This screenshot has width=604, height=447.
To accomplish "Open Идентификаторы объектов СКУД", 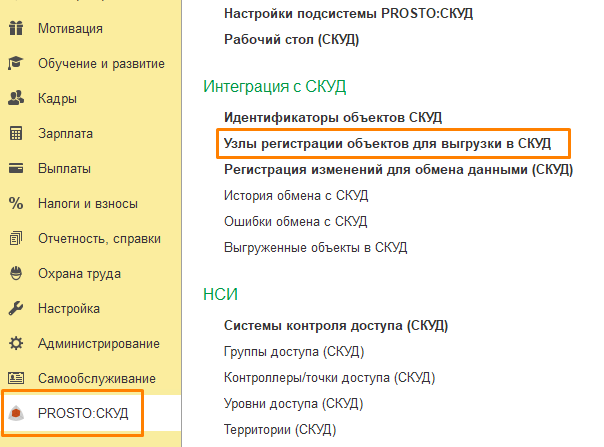I will click(x=333, y=117).
